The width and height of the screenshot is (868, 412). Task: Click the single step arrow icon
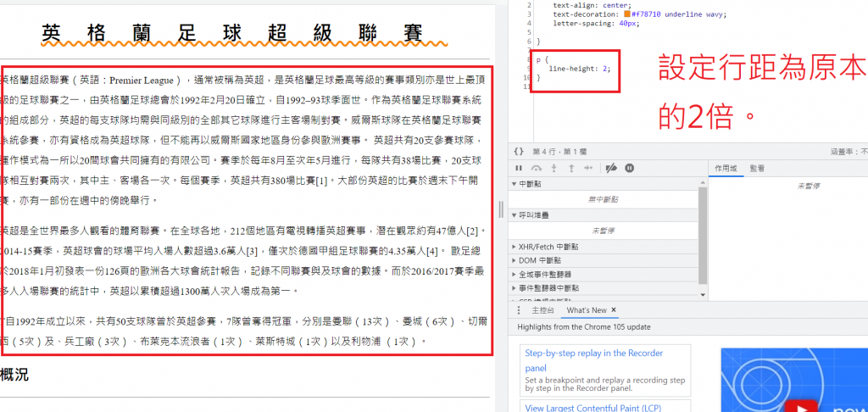point(588,168)
